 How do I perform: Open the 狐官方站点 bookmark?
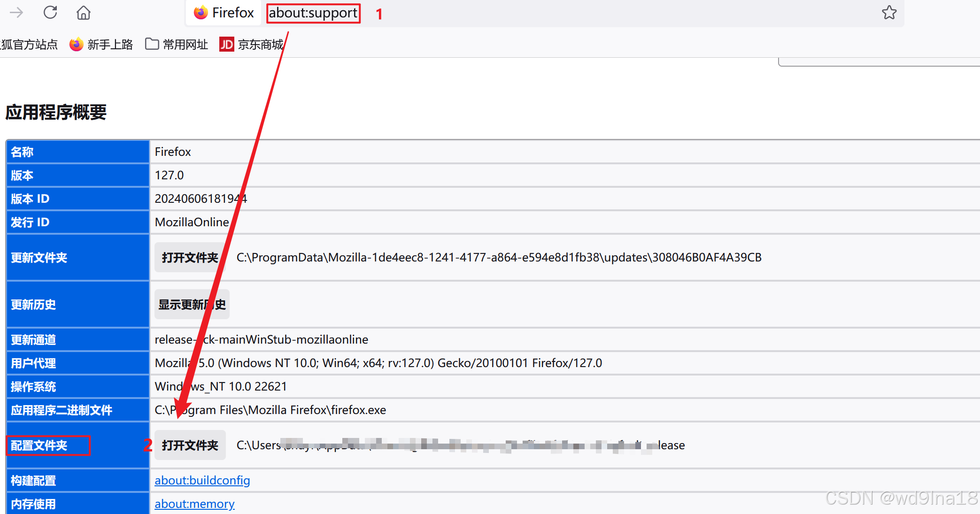pos(29,45)
